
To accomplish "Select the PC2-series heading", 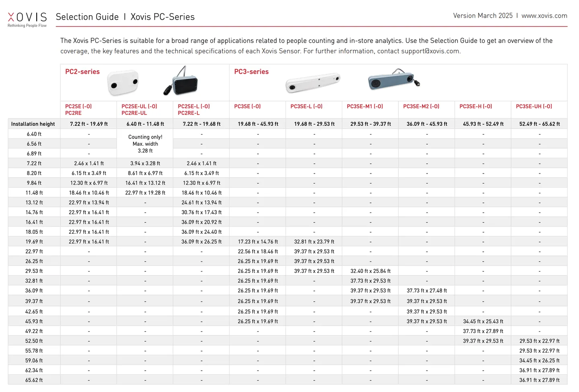I will [x=82, y=71].
